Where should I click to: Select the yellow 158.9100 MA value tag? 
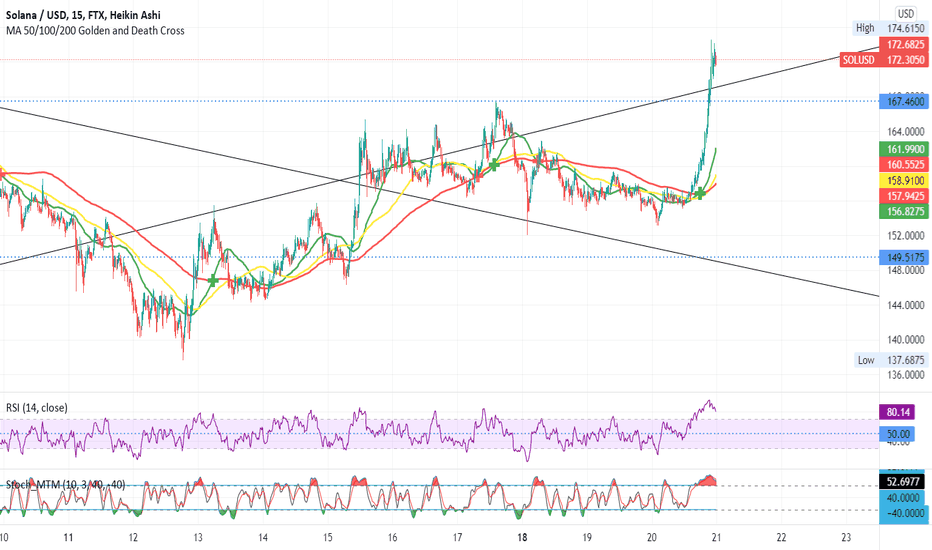904,181
